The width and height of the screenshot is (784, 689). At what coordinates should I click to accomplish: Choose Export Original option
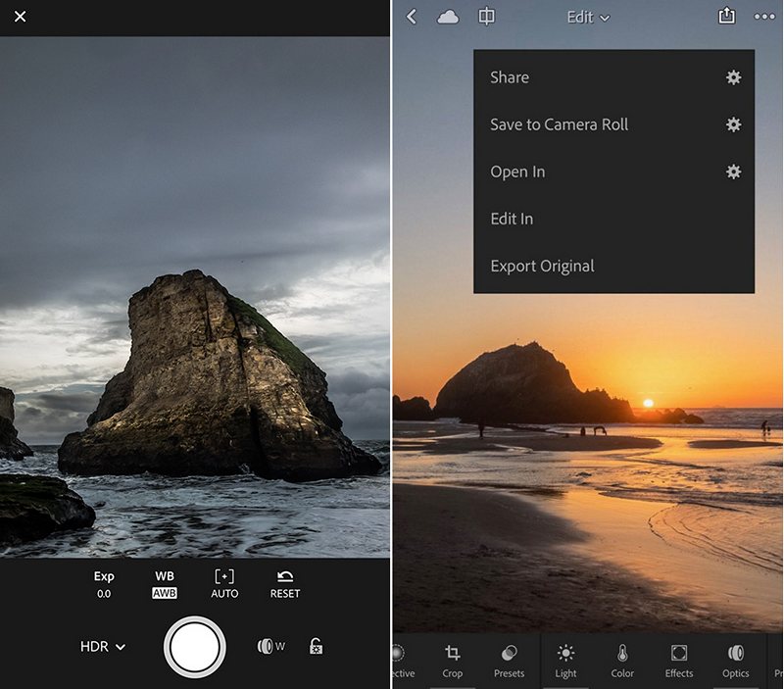pos(543,266)
